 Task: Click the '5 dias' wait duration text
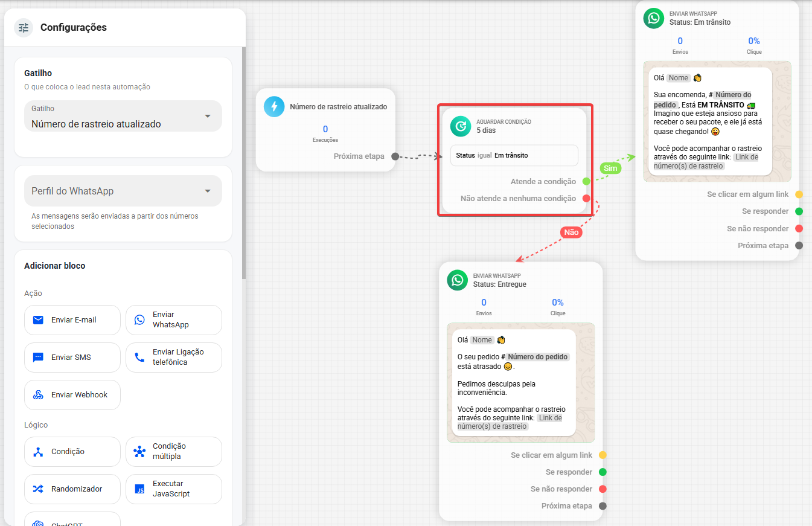[486, 130]
